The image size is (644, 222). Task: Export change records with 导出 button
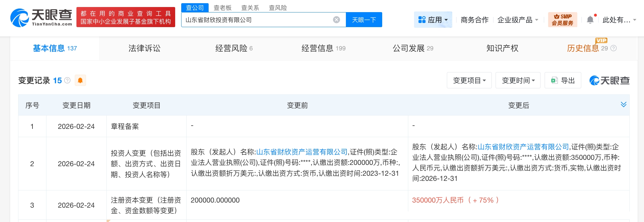[563, 80]
